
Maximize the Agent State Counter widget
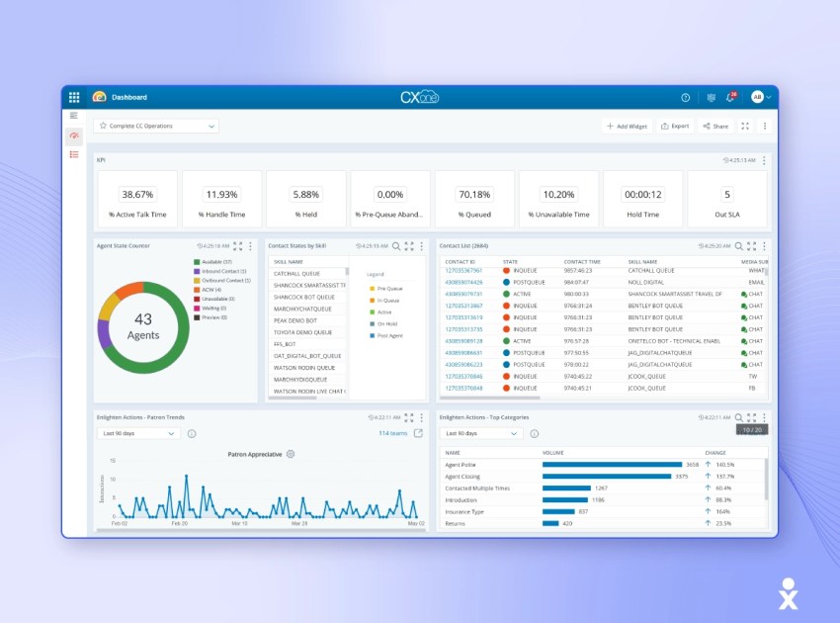point(235,244)
